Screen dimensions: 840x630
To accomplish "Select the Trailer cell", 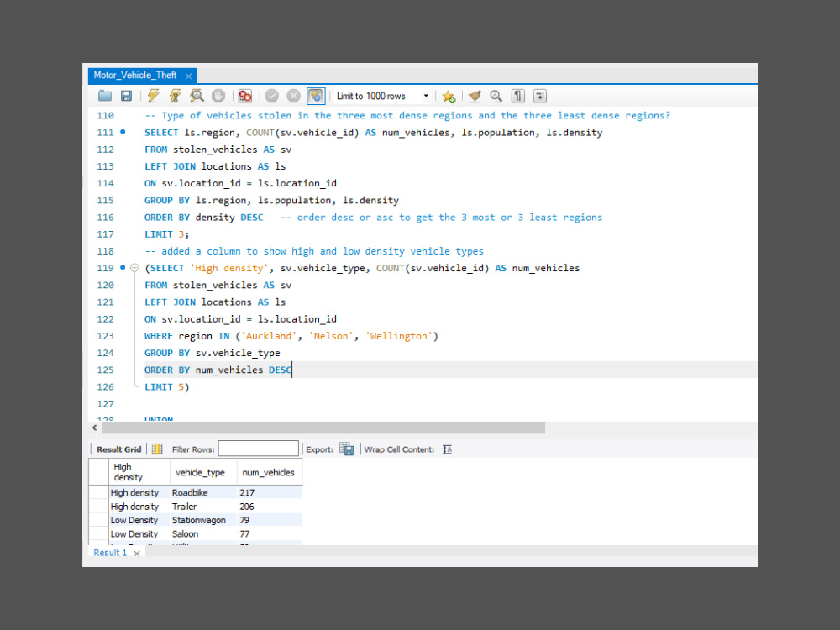I will click(203, 507).
